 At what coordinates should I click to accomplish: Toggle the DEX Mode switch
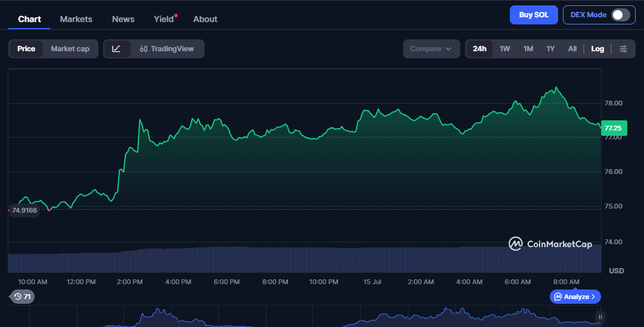620,15
